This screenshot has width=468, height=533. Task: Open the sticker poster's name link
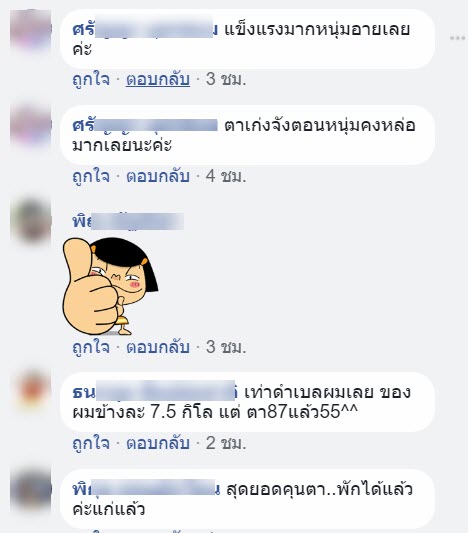128,221
